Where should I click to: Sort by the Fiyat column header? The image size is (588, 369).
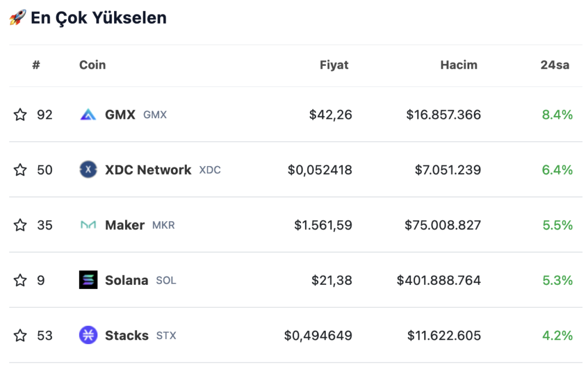click(334, 65)
